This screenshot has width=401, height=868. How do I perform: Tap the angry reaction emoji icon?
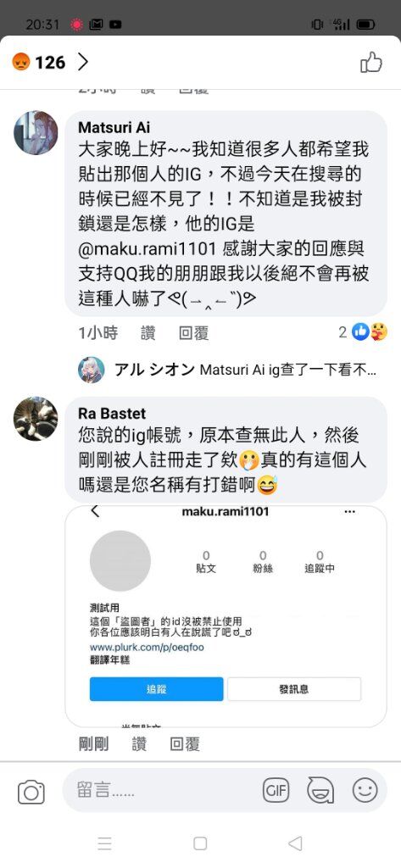tap(20, 62)
